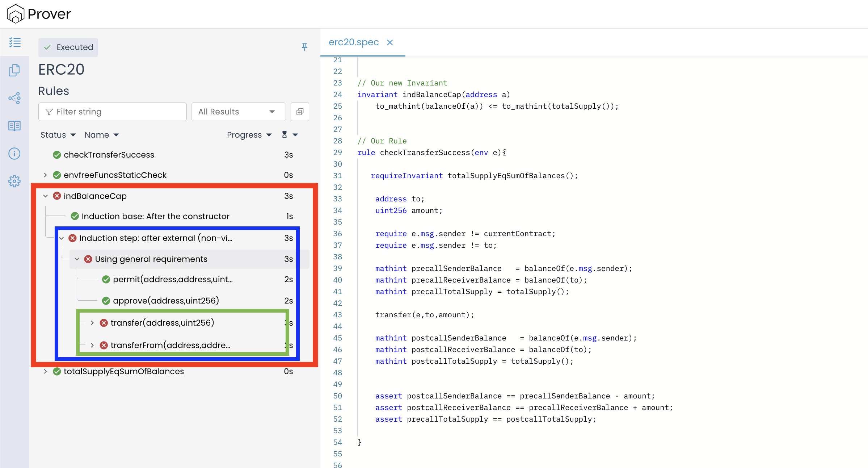Open the book documentation sidebar icon
868x468 pixels.
[14, 126]
